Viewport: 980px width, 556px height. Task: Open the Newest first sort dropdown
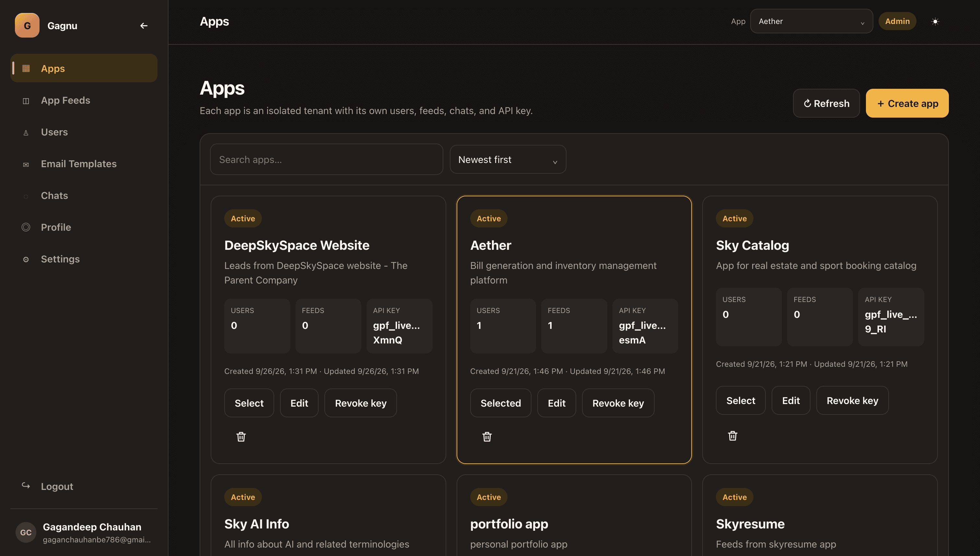[x=508, y=160]
